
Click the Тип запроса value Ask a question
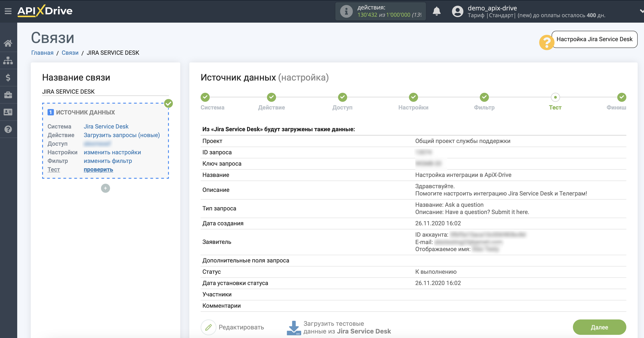[x=449, y=205]
